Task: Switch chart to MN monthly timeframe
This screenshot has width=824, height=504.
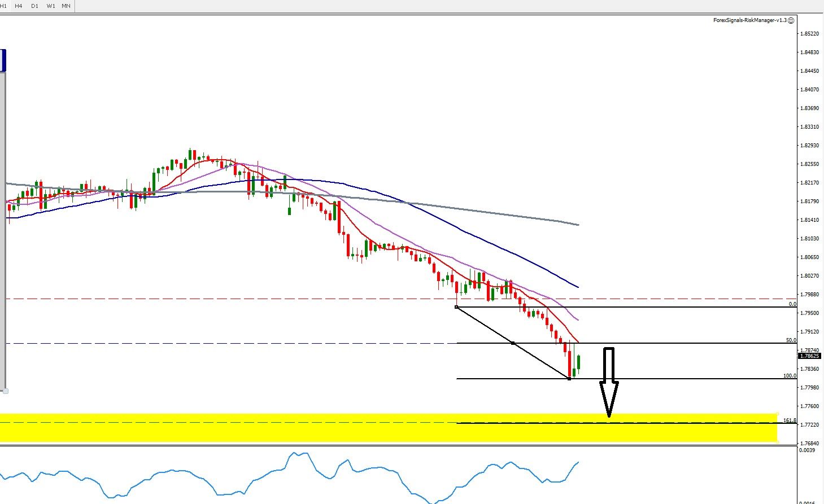Action: [66, 6]
